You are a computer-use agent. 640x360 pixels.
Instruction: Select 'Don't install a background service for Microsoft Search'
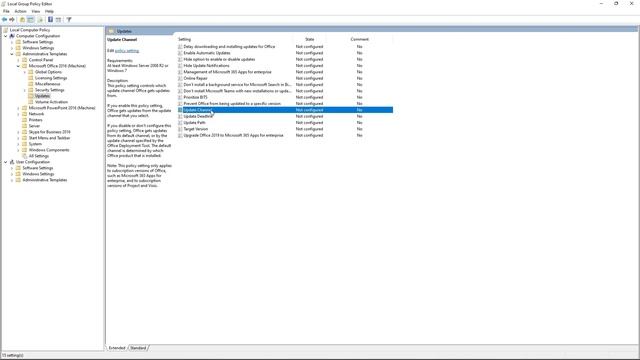pos(237,85)
